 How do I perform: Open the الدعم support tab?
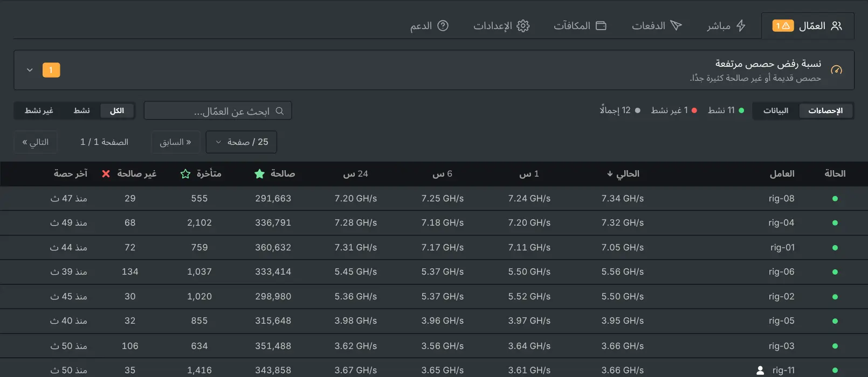point(429,26)
